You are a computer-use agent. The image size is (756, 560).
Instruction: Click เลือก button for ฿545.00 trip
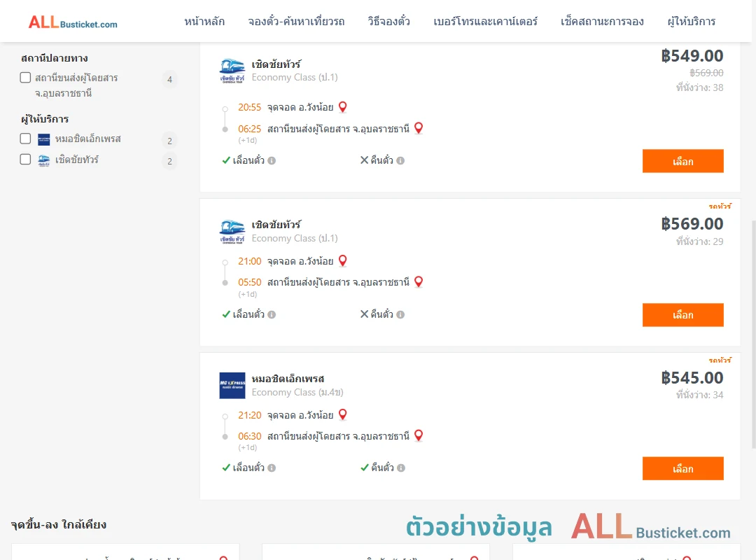682,468
